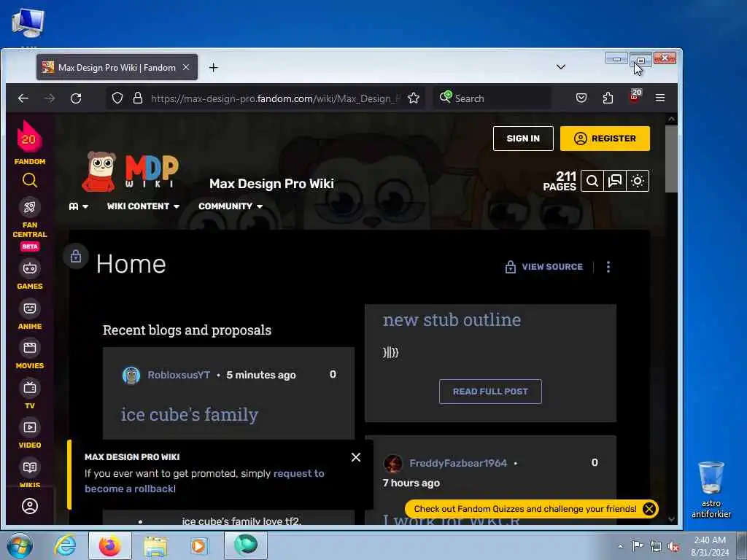Open RobloxsusYT user profile link

pos(179,375)
